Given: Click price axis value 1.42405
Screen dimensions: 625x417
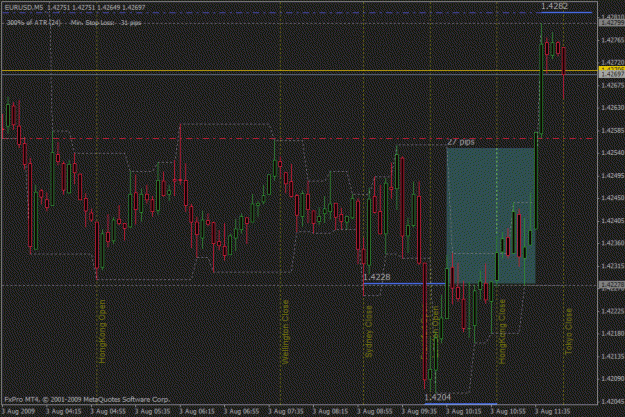Looking at the screenshot, I should 613,220.
